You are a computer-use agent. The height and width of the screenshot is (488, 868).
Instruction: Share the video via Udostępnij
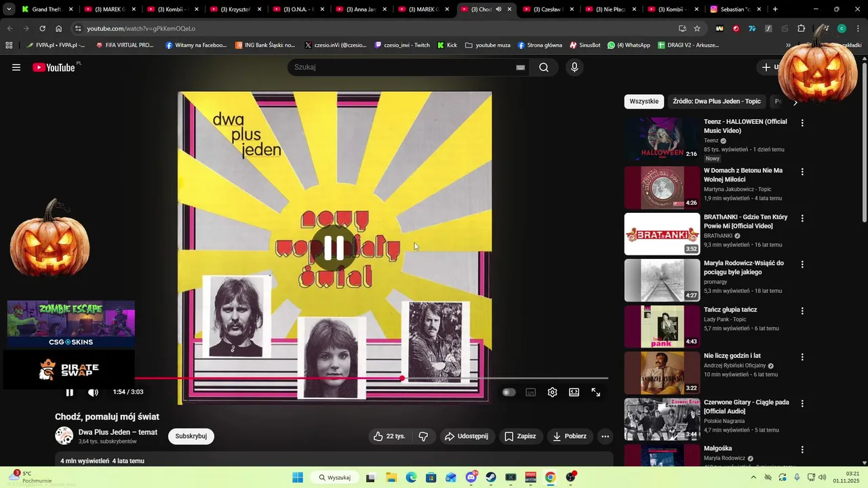tap(467, 436)
